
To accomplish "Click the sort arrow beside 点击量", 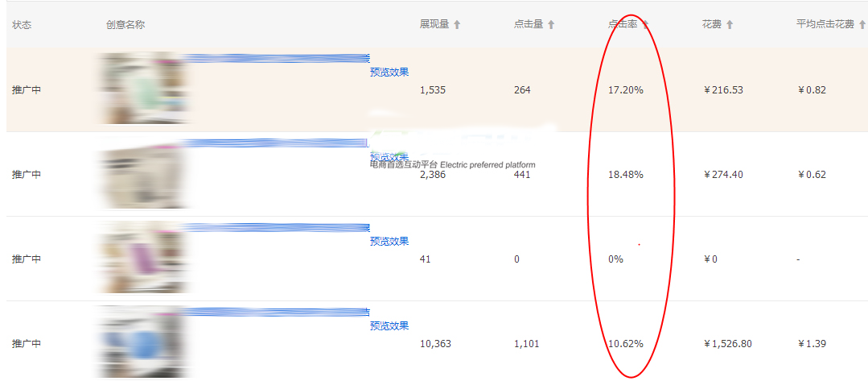I will point(551,25).
